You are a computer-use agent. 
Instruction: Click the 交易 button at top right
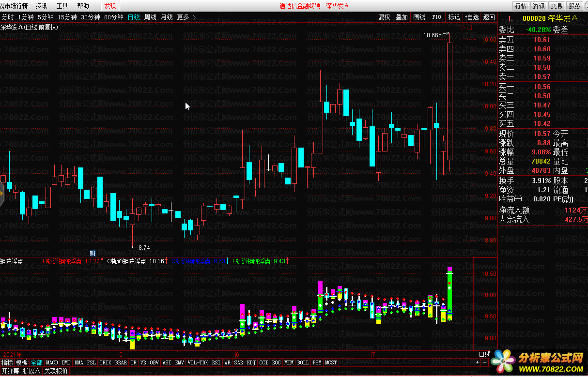557,6
